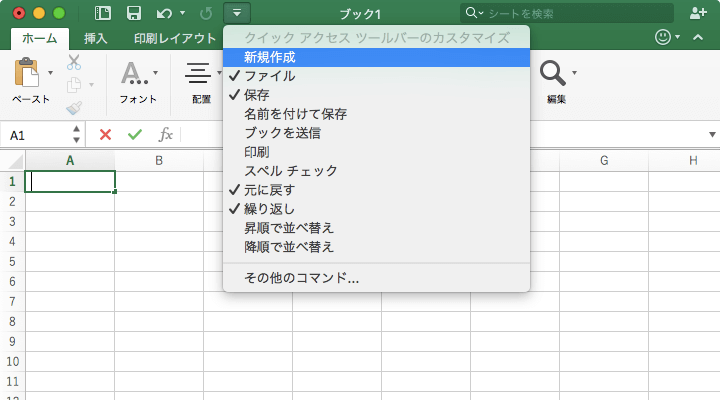Screen dimensions: 720x400
Task: Collapse the ribbon with the chevron
Action: (x=700, y=38)
